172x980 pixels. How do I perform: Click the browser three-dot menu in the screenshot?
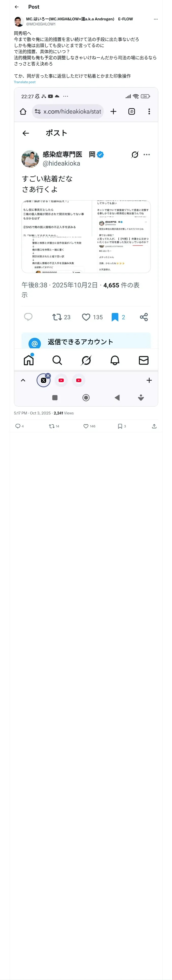pyautogui.click(x=149, y=111)
